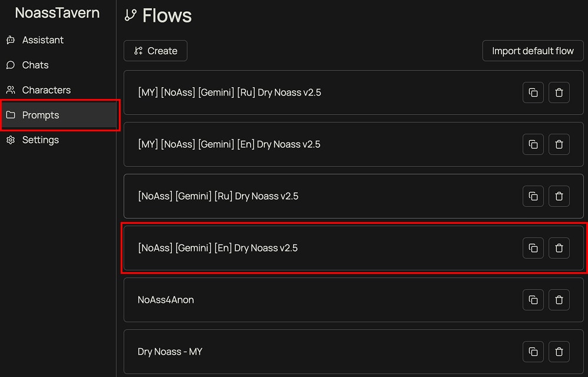
Task: Duplicate the NoAss4Anon flow
Action: pyautogui.click(x=533, y=300)
